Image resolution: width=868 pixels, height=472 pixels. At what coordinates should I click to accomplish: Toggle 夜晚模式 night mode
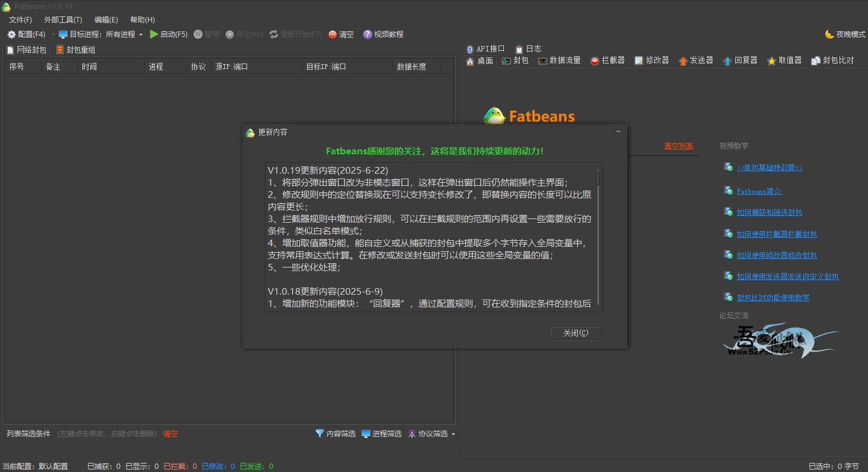845,34
